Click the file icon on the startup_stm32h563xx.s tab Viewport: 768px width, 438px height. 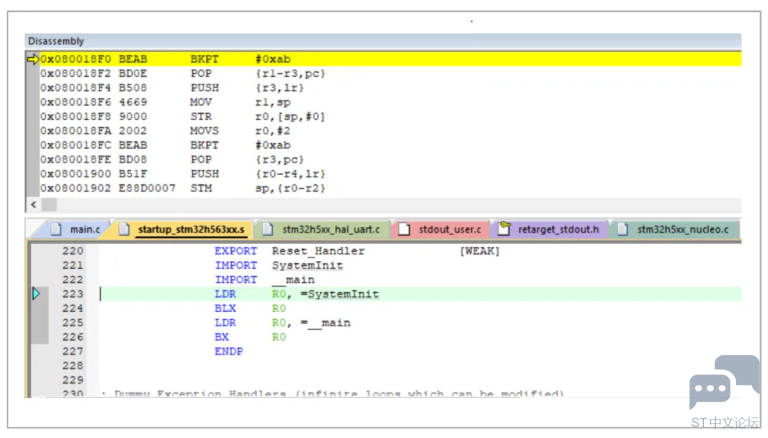124,229
